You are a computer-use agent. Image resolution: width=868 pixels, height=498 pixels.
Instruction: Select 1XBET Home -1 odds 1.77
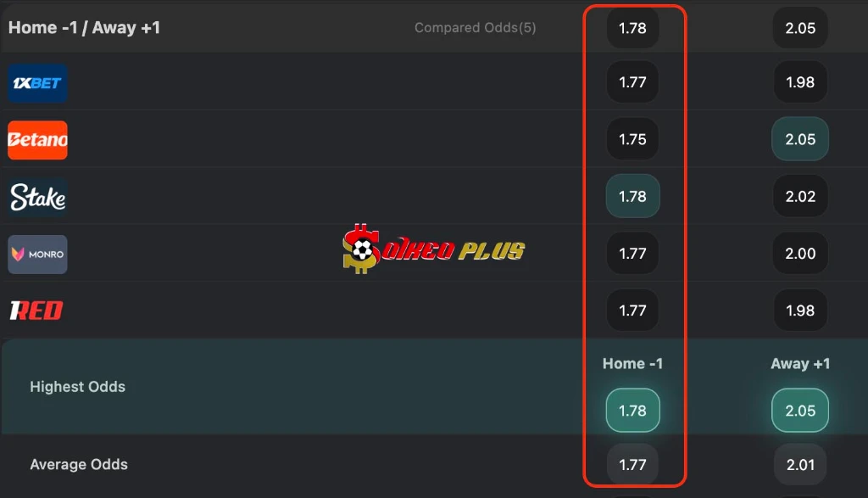632,82
